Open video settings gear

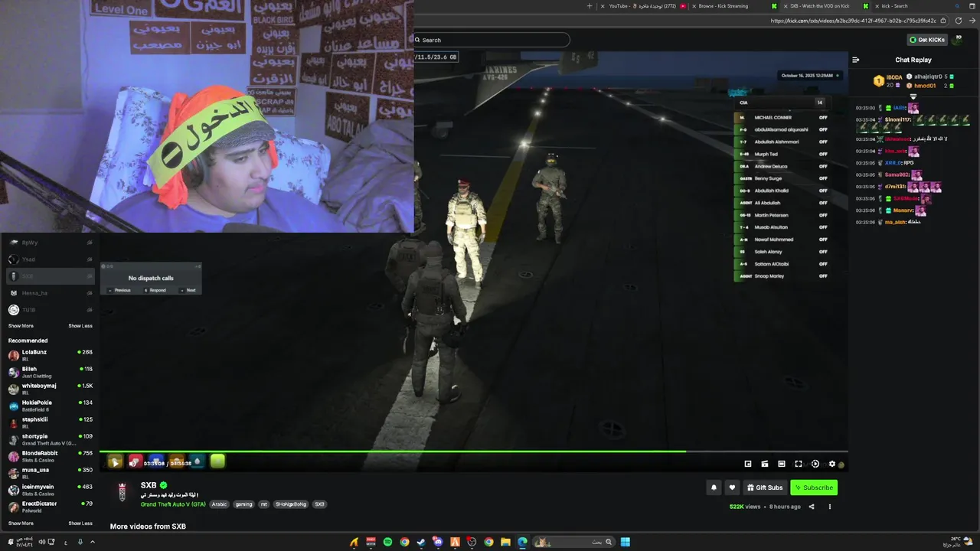click(x=832, y=464)
